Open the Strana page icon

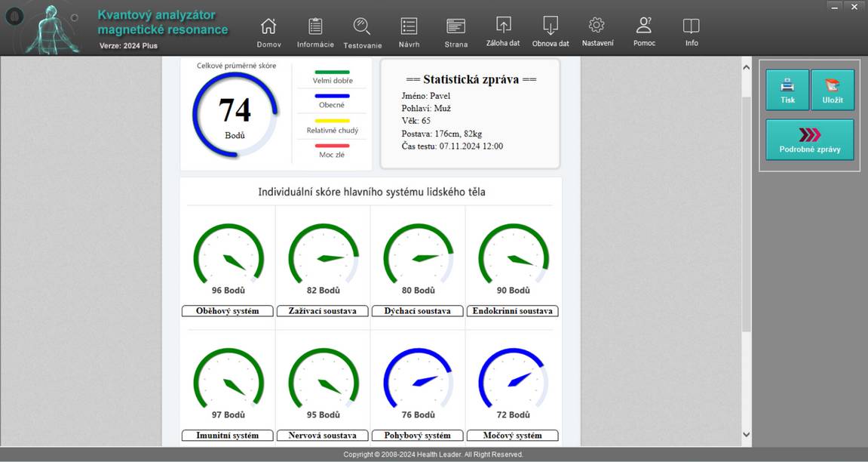(455, 26)
